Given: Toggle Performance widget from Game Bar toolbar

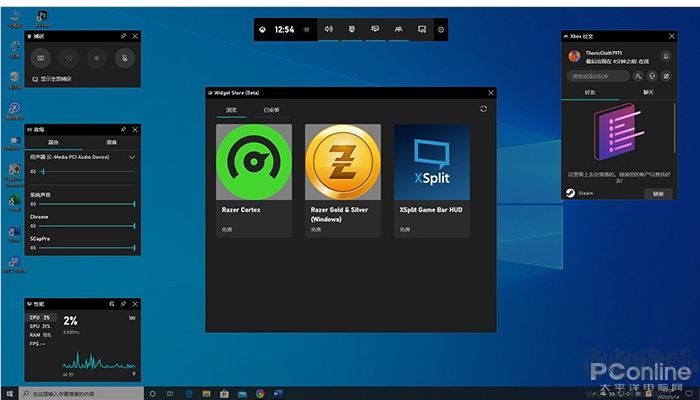Looking at the screenshot, I should point(375,29).
